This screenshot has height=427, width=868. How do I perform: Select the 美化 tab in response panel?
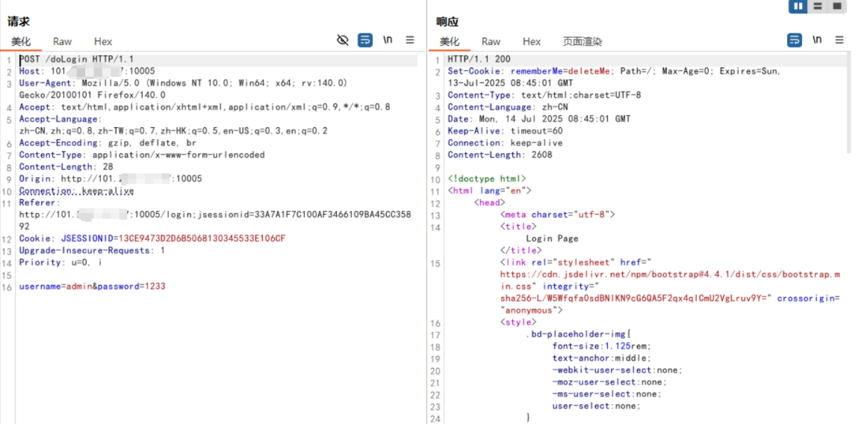[450, 42]
